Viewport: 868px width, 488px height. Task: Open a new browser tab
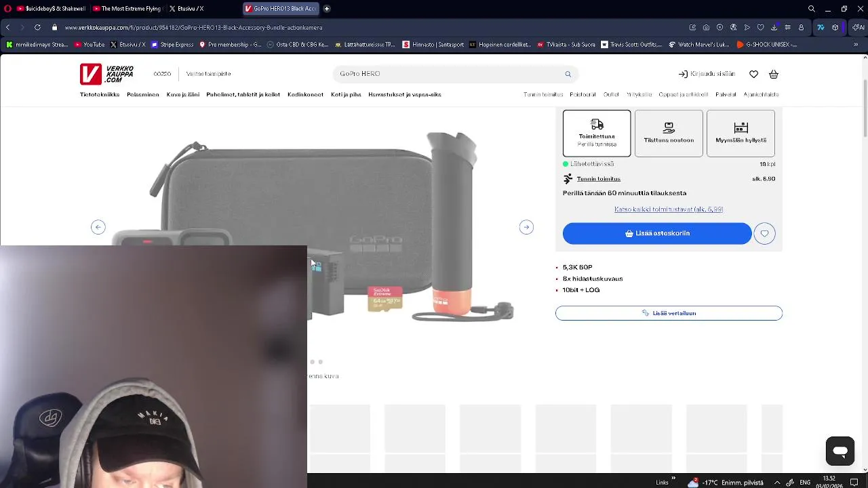[x=327, y=9]
